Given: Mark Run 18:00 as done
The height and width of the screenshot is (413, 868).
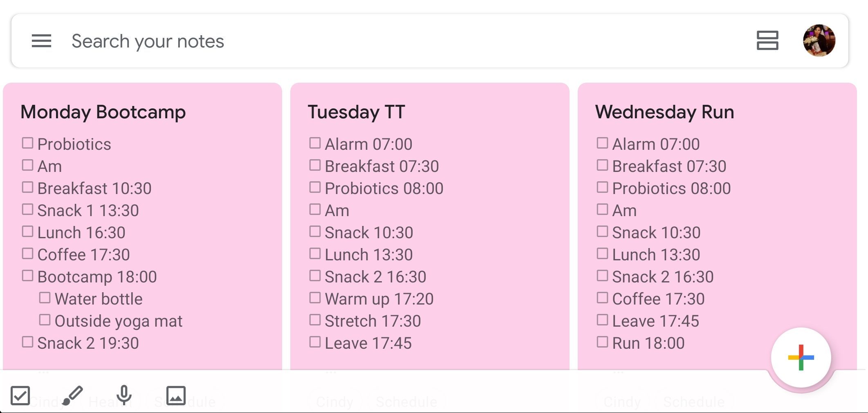Looking at the screenshot, I should pos(602,342).
